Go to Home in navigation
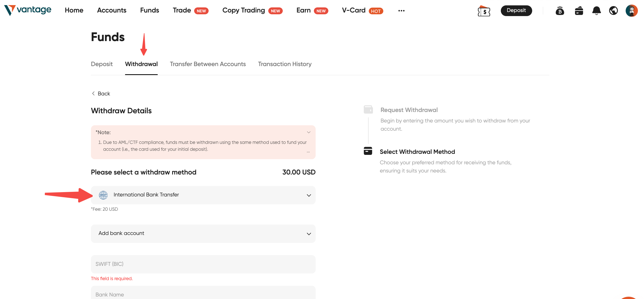 tap(74, 10)
